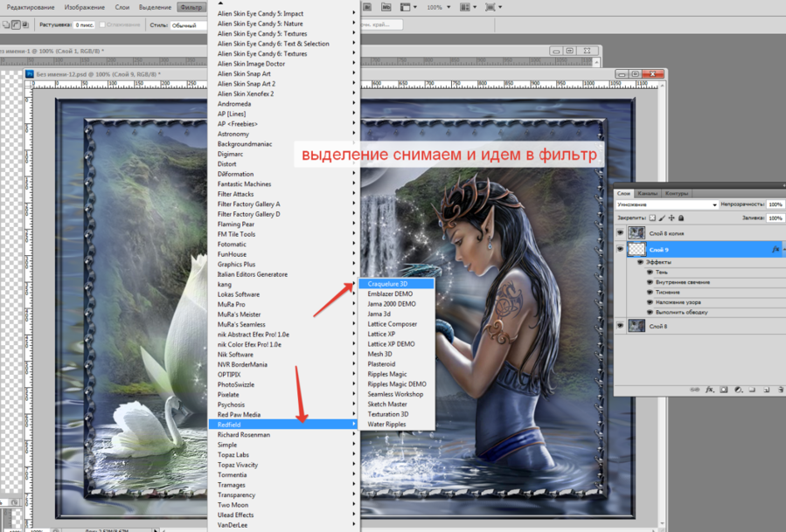The image size is (786, 532).
Task: Expand the Flaming Pear submenu
Action: tap(283, 224)
